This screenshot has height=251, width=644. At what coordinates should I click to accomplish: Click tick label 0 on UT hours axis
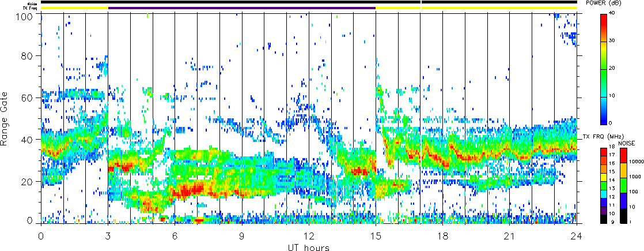pyautogui.click(x=41, y=236)
